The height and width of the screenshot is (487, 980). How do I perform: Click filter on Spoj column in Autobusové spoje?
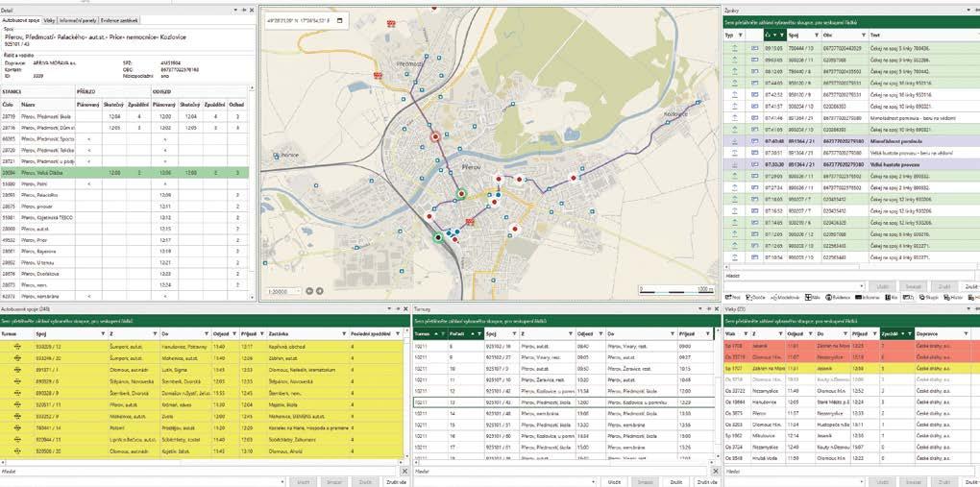(x=103, y=334)
